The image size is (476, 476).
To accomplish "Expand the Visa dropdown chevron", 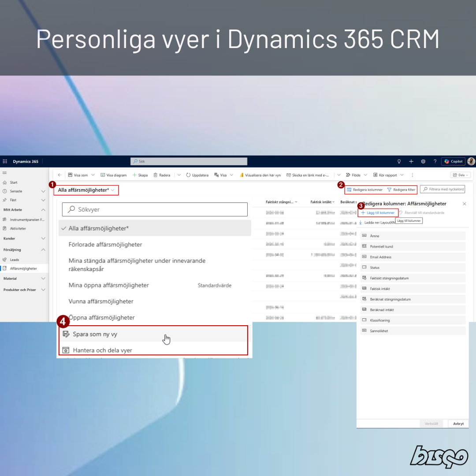I will pyautogui.click(x=232, y=175).
